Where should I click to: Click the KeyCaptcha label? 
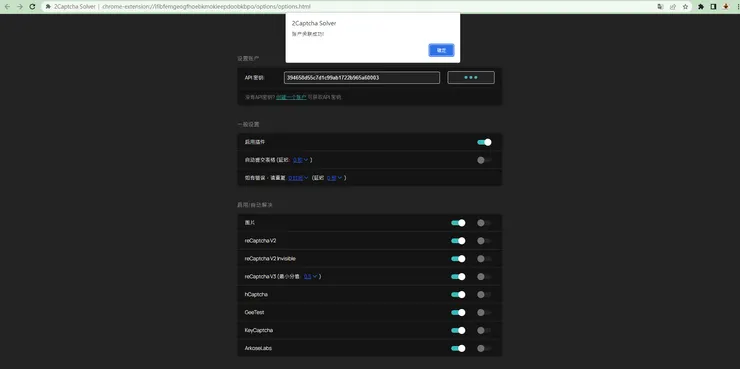coord(259,330)
